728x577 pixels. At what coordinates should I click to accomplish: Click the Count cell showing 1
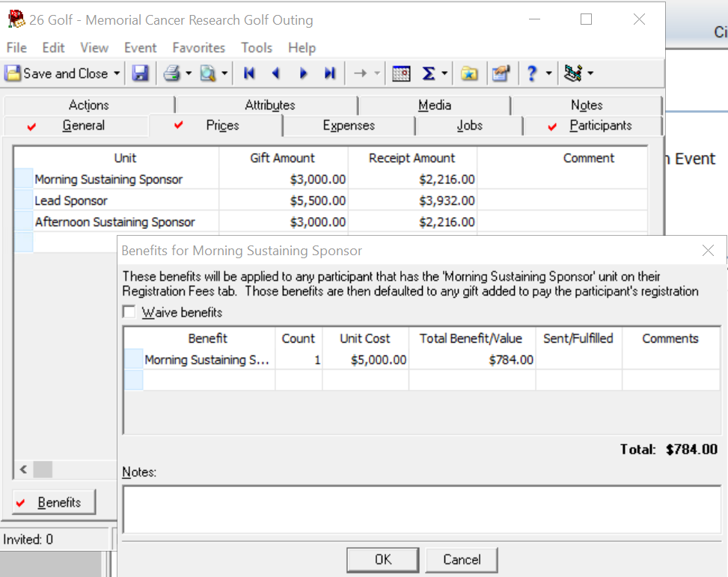(299, 359)
